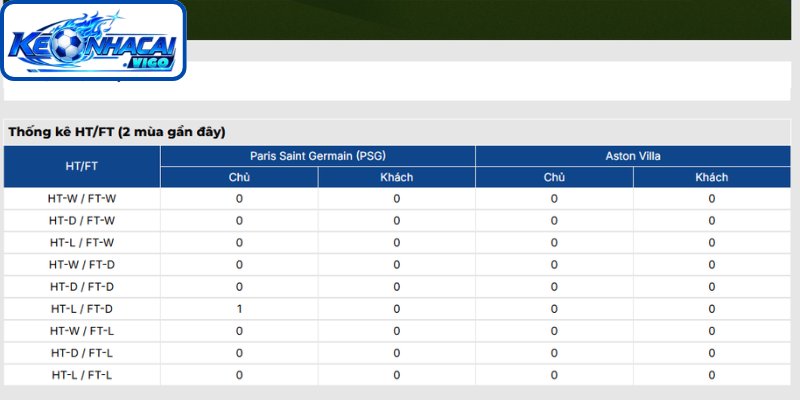Click the Khách subheader under Aston Villa

click(712, 177)
